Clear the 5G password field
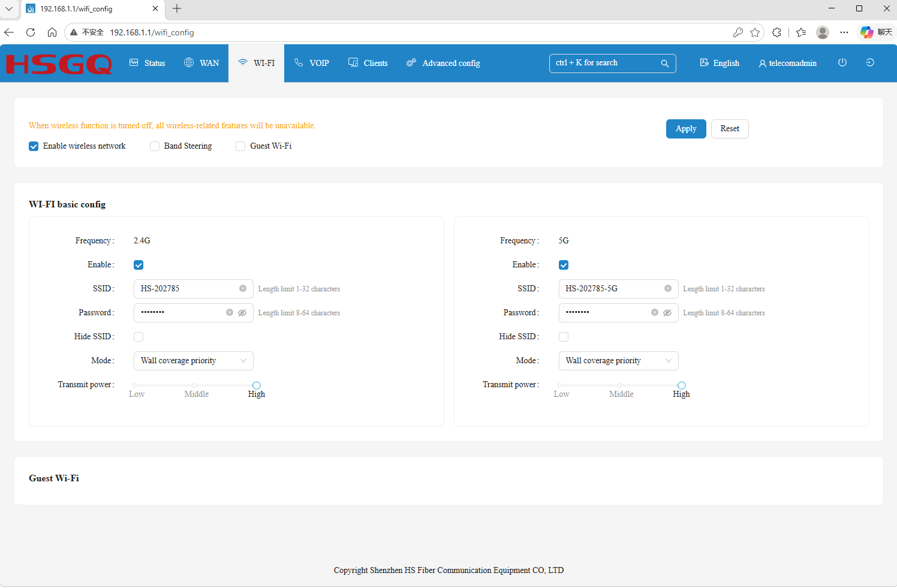The width and height of the screenshot is (897, 588). coord(655,312)
